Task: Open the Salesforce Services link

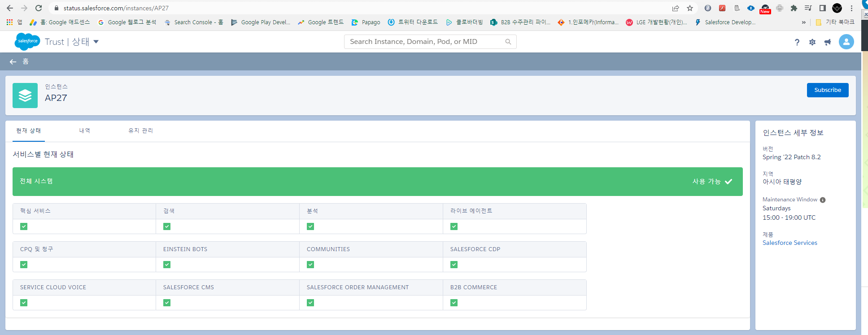Action: click(x=790, y=243)
